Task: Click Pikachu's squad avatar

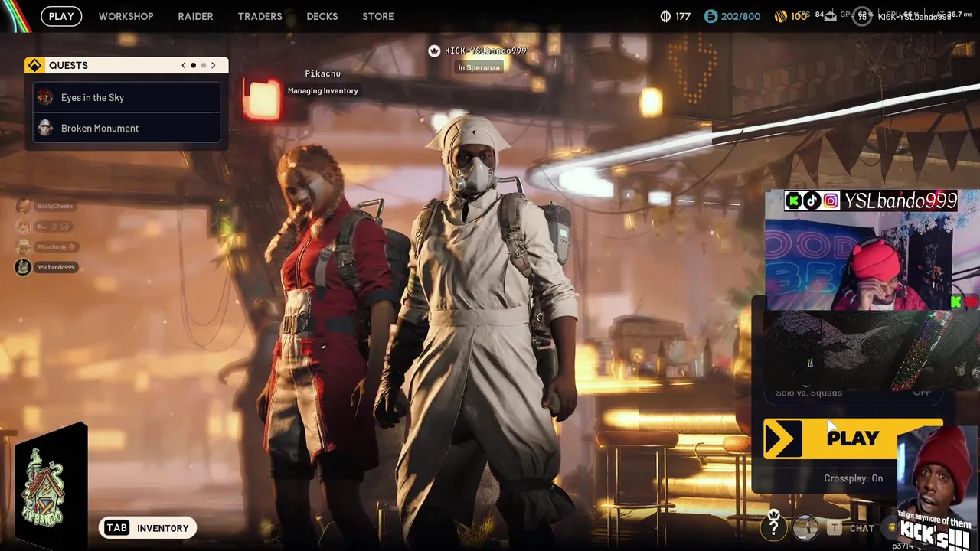Action: [x=23, y=246]
